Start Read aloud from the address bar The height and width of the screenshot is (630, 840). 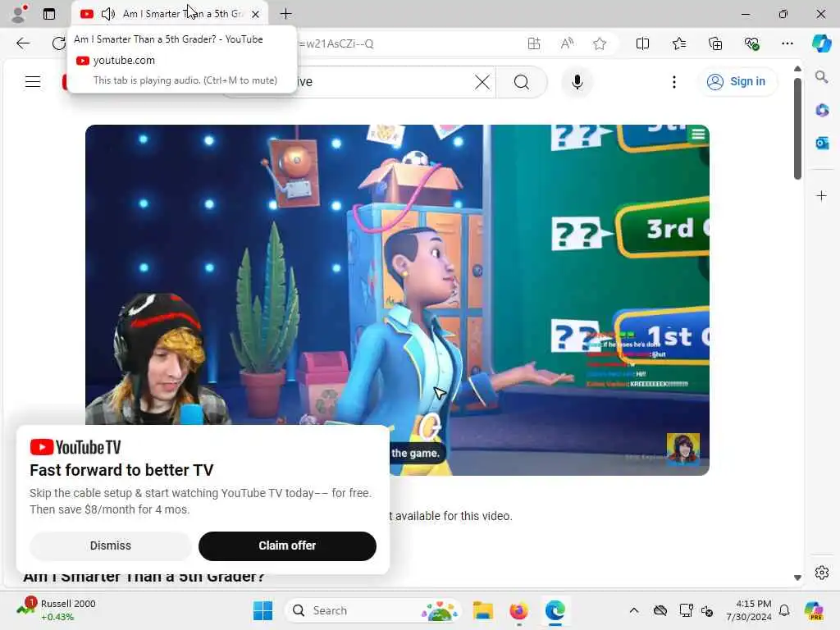[567, 43]
